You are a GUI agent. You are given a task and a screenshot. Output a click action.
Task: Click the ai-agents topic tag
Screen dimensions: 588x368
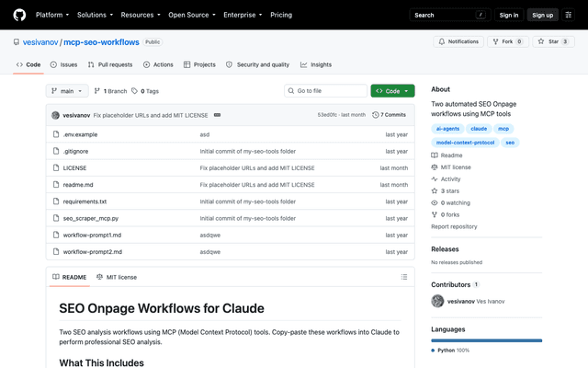tap(447, 129)
